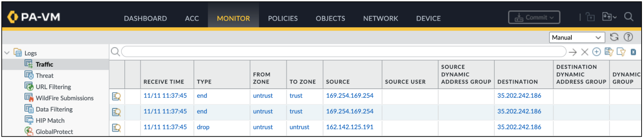Screen dimensions: 644x139
Task: Click the Save Filter icon
Action: pos(609,52)
